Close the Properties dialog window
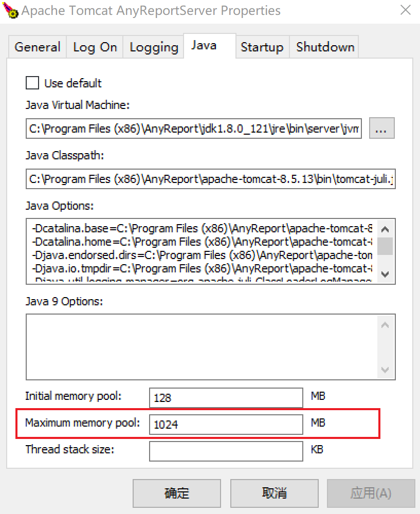Image resolution: width=420 pixels, height=514 pixels. pos(406,10)
